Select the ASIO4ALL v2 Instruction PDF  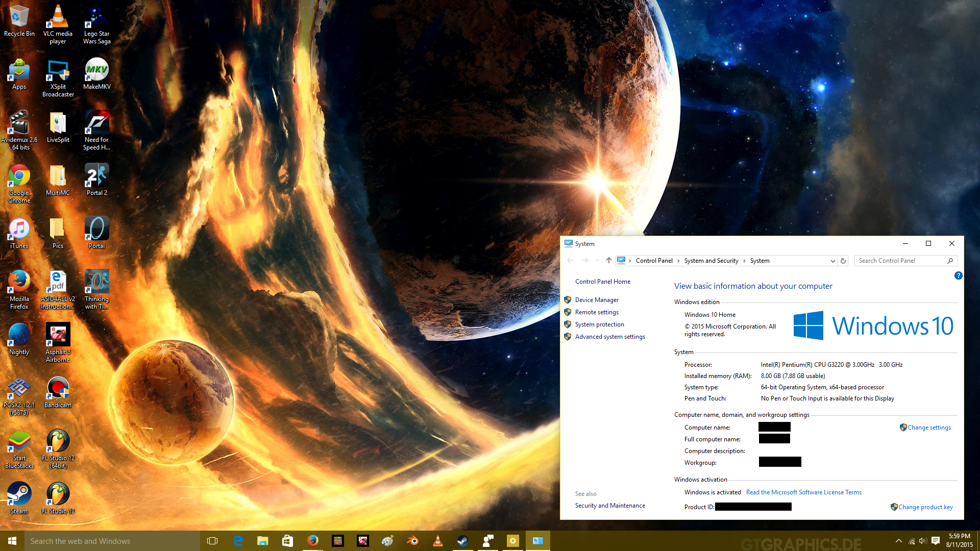pyautogui.click(x=58, y=290)
